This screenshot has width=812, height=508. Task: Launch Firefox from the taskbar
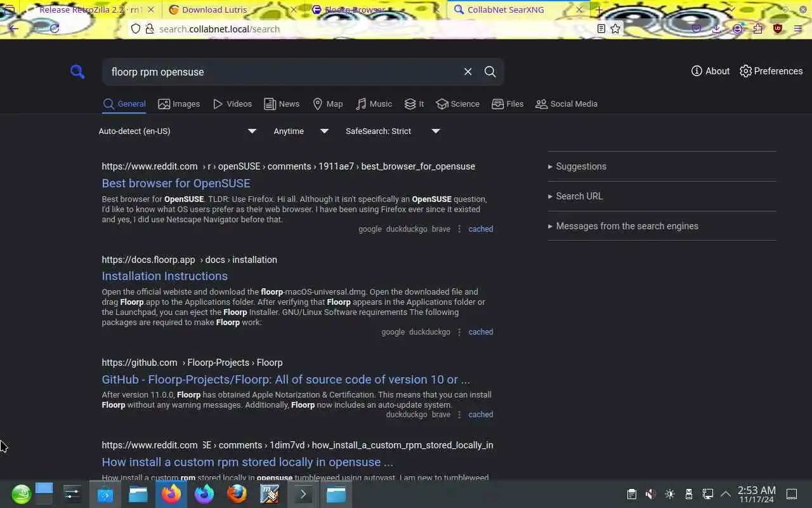click(171, 494)
